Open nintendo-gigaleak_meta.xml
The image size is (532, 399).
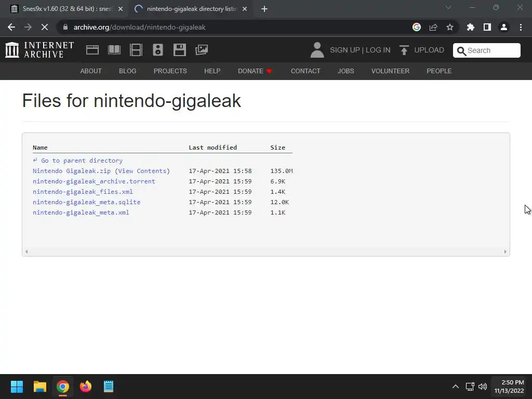[x=81, y=212]
